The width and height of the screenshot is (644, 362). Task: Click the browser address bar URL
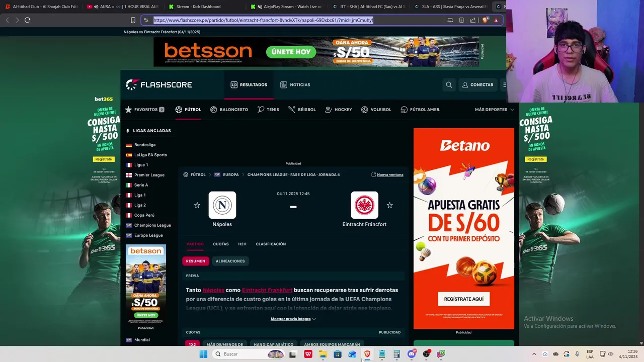(263, 20)
